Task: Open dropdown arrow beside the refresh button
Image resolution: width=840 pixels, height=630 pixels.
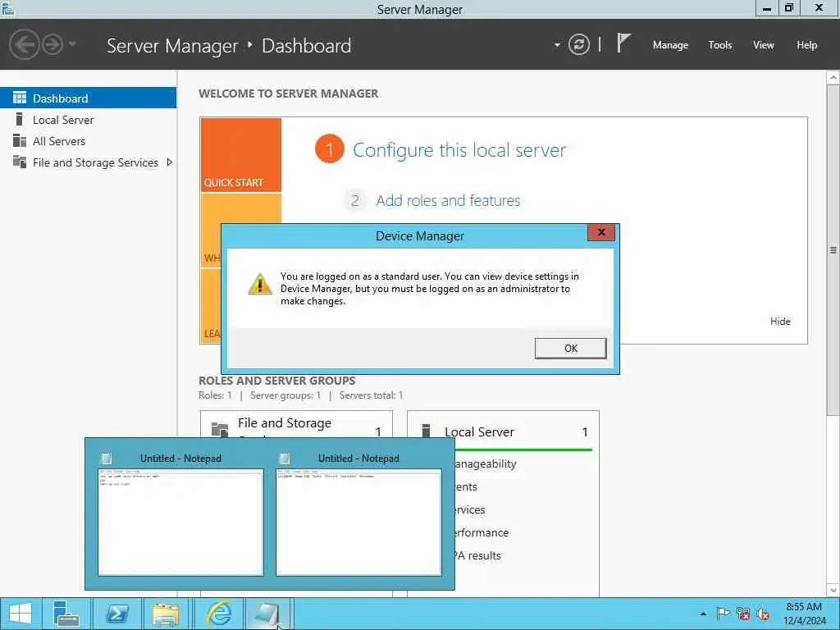Action: (x=557, y=45)
